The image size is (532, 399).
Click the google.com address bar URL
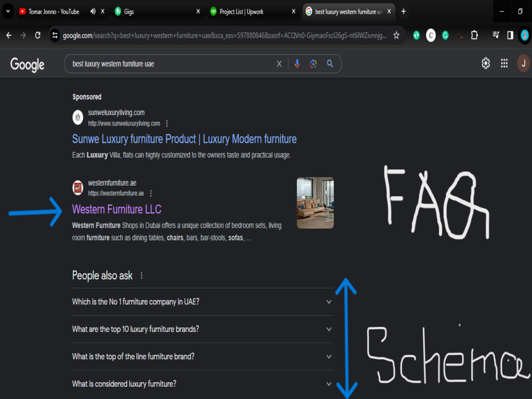(225, 35)
